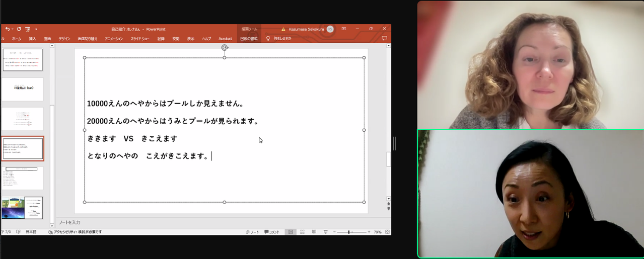Click the KS account avatar circle
The width and height of the screenshot is (644, 259).
tap(330, 29)
